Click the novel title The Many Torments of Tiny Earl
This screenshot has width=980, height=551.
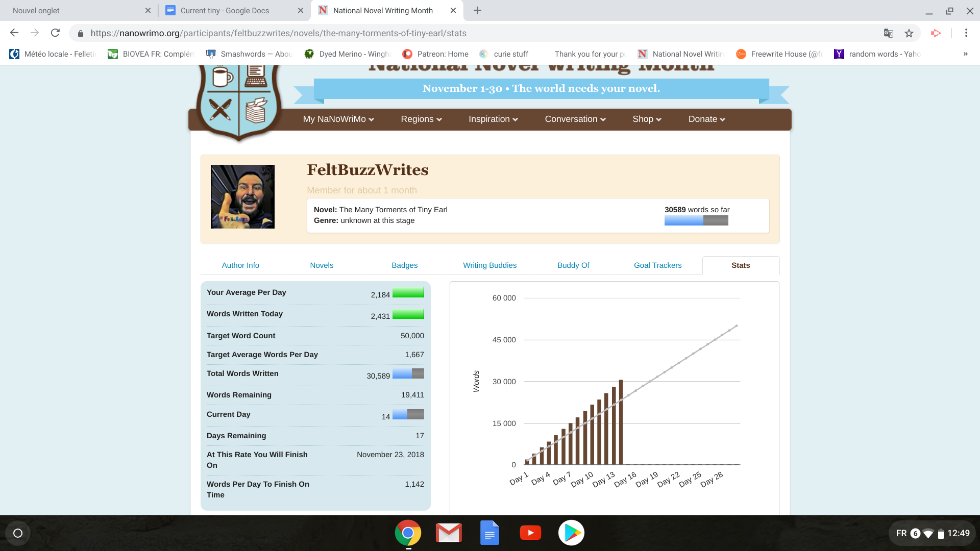[x=393, y=210]
